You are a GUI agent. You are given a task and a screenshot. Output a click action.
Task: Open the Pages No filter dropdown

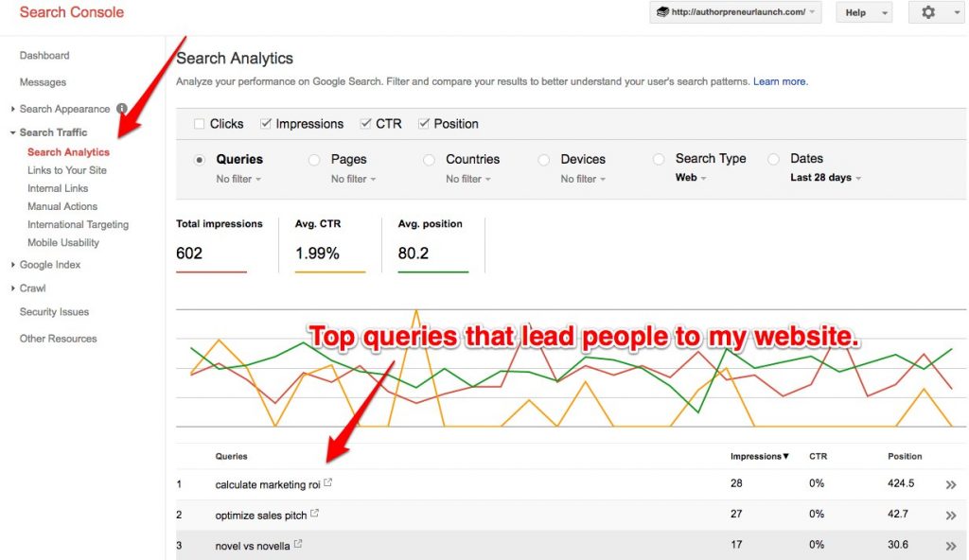(x=354, y=179)
